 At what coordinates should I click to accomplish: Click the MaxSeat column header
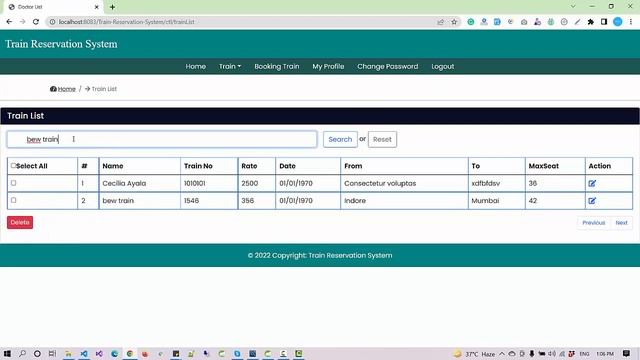pos(555,166)
